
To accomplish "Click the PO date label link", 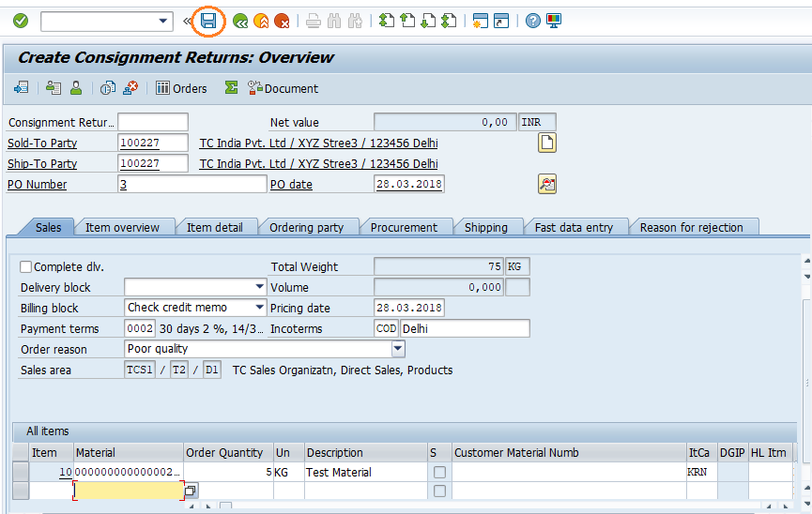I will pos(291,185).
